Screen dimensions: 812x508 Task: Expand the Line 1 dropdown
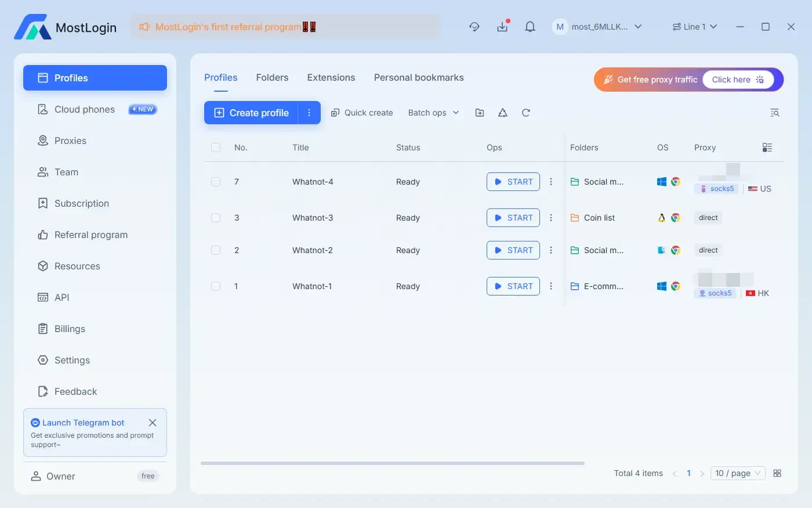[x=695, y=26]
